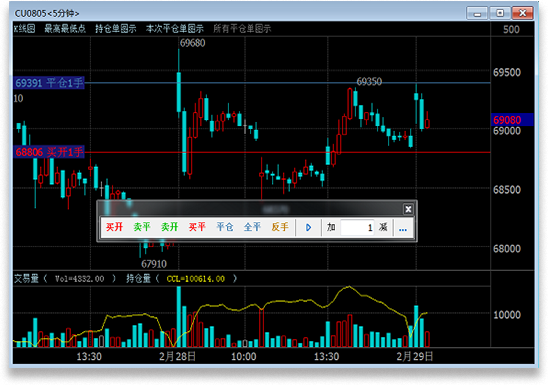Image resolution: width=548 pixels, height=385 pixels.
Task: Click the red 买平 buy-close button
Action: point(197,227)
